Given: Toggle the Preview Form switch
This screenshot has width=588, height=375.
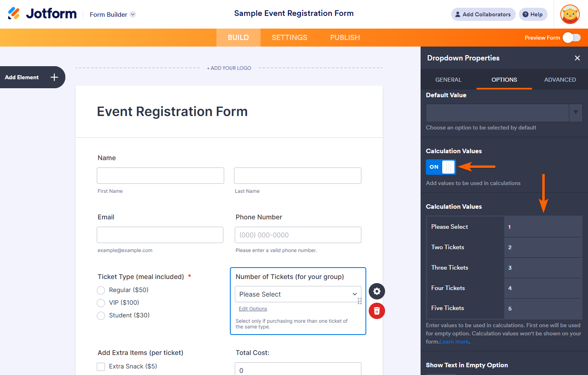Looking at the screenshot, I should click(571, 38).
